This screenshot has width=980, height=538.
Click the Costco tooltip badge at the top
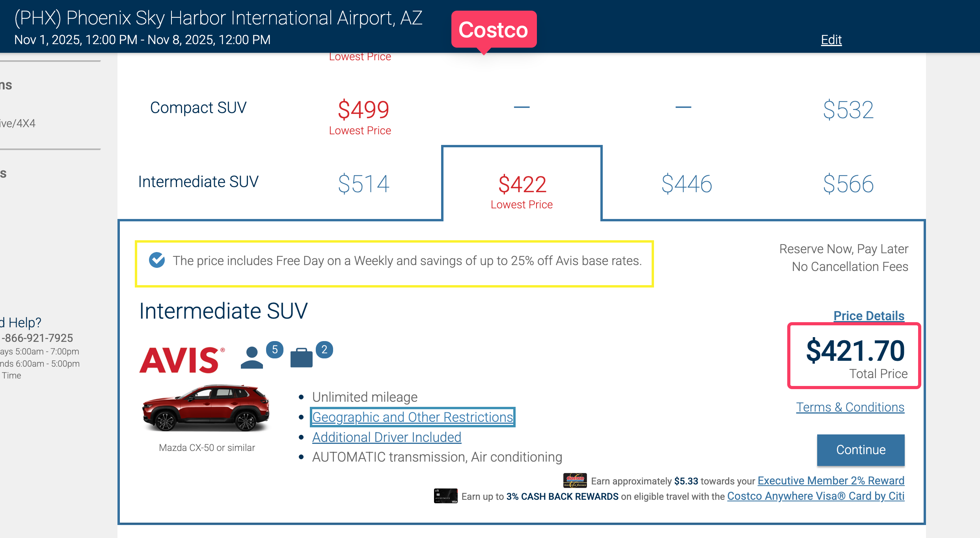coord(494,30)
